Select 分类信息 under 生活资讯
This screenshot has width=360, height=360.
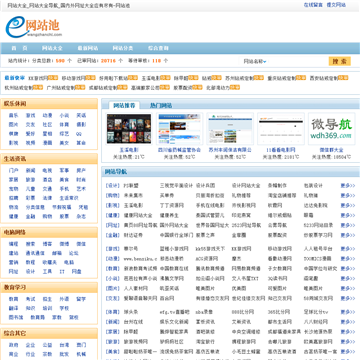[x=35, y=207]
